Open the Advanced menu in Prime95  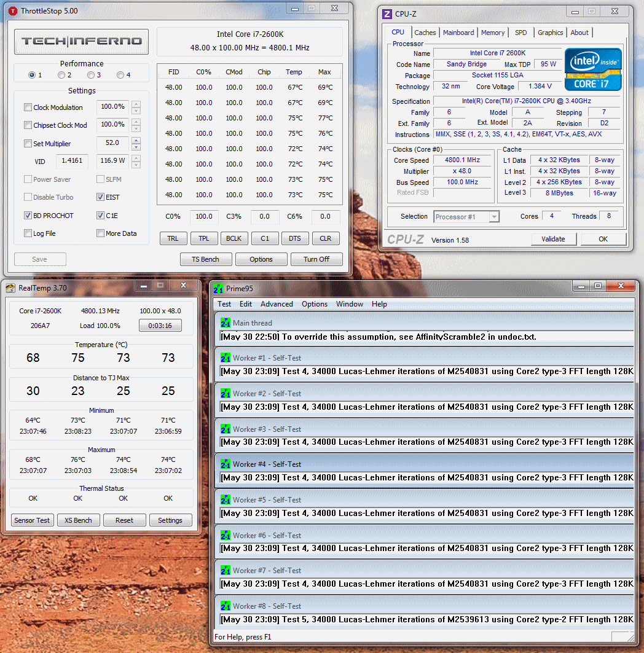[277, 304]
